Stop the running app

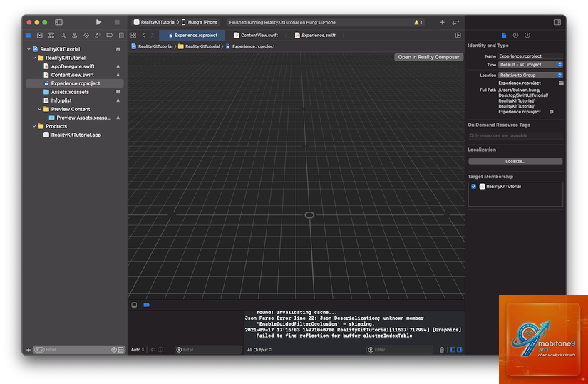pos(117,22)
